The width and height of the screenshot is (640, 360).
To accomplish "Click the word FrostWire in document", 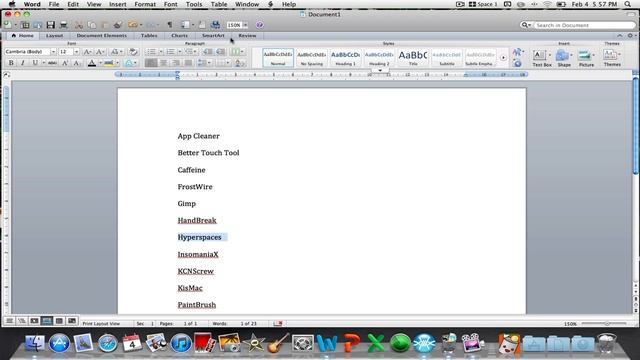I will 195,187.
